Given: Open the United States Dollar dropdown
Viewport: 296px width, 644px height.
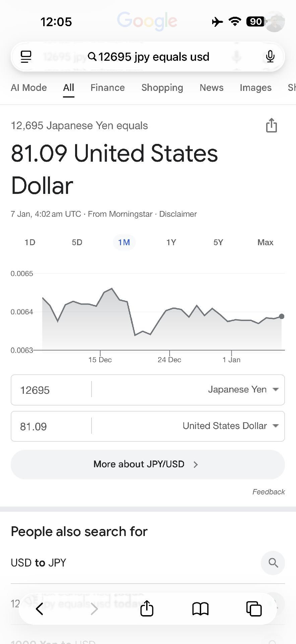Looking at the screenshot, I should pyautogui.click(x=231, y=426).
